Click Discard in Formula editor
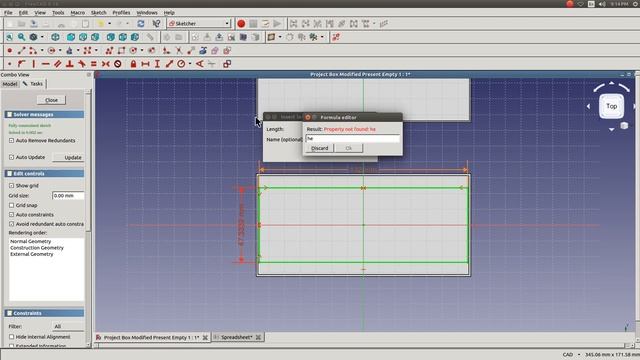This screenshot has width=640, height=360. click(x=320, y=148)
